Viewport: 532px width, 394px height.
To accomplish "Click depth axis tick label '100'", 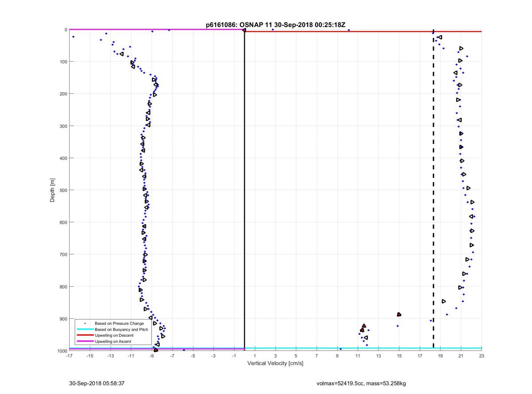I will pos(63,62).
